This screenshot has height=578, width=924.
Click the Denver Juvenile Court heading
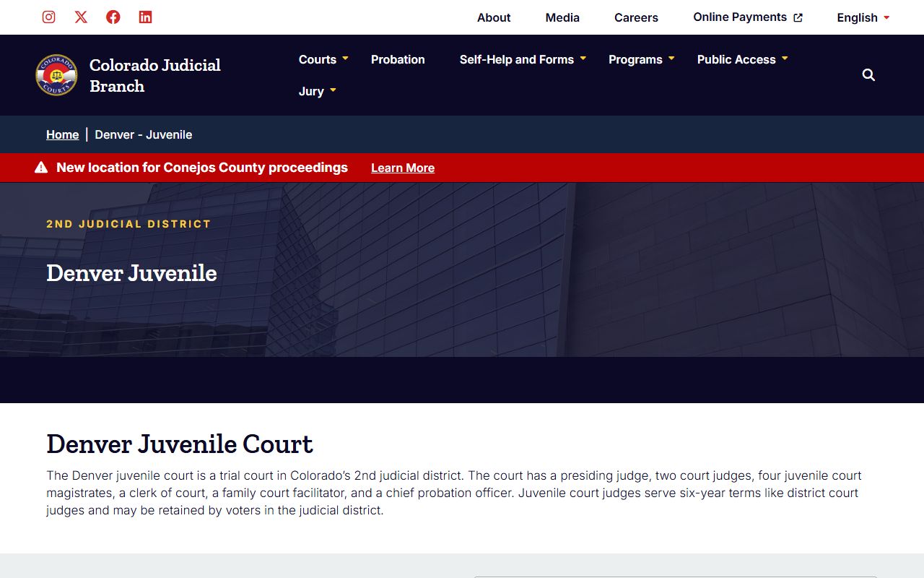pyautogui.click(x=180, y=444)
